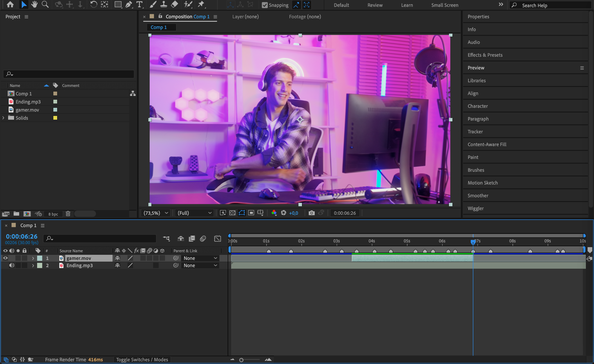
Task: Hide the gamer.mov layer video
Action: [5, 258]
